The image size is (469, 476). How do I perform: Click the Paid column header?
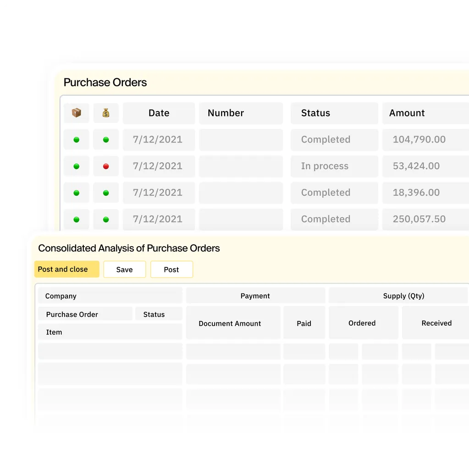304,323
